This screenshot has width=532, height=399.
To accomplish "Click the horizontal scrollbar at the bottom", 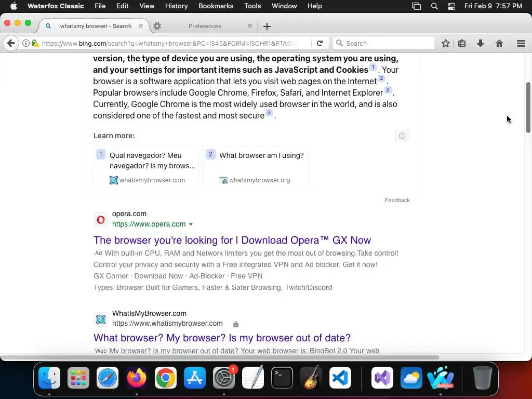I will (220, 357).
